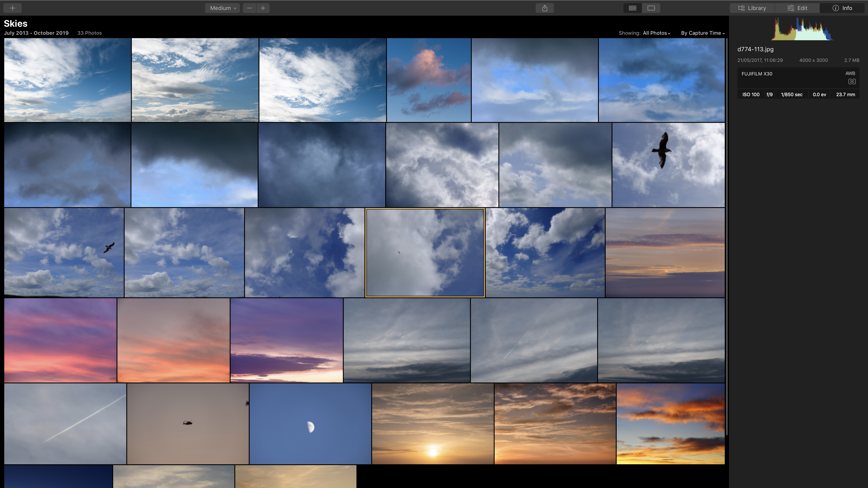868x488 pixels.
Task: Open the Library tab
Action: [x=752, y=8]
